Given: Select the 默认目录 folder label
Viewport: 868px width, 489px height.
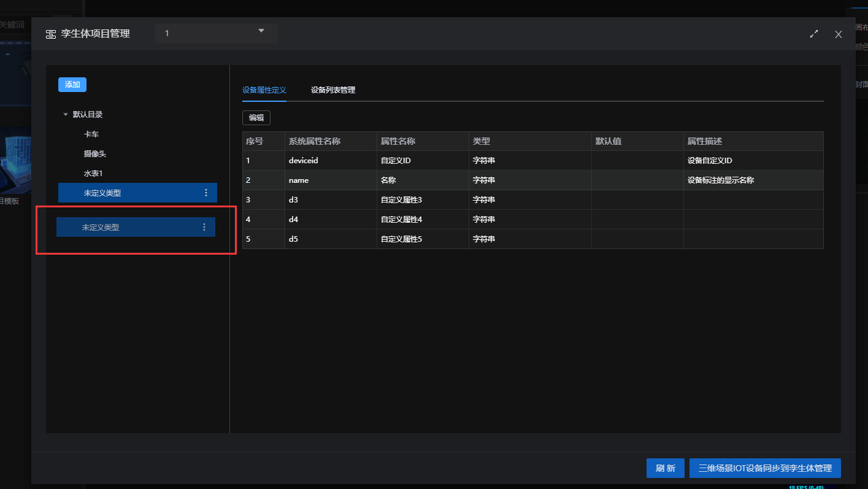Looking at the screenshot, I should point(88,115).
